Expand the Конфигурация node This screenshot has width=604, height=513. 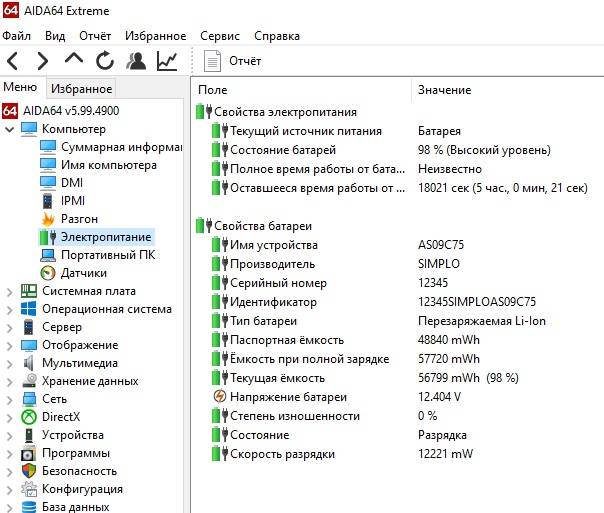10,490
